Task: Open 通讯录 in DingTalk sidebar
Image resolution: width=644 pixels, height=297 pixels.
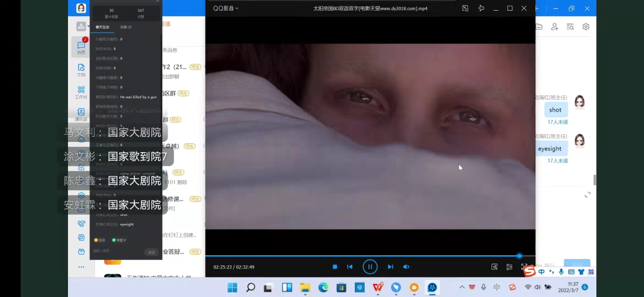Action: click(x=81, y=115)
